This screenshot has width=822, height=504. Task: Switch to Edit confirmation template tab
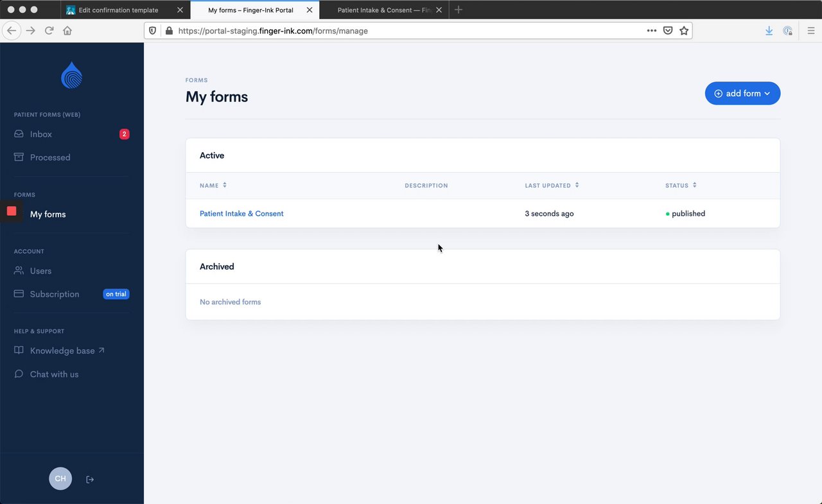pyautogui.click(x=118, y=10)
